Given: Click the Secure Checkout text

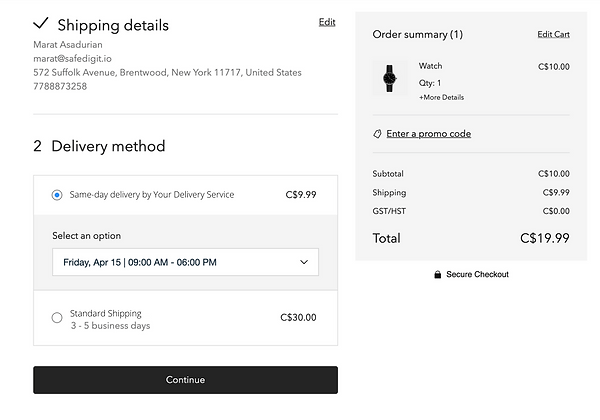Looking at the screenshot, I should coord(477,275).
